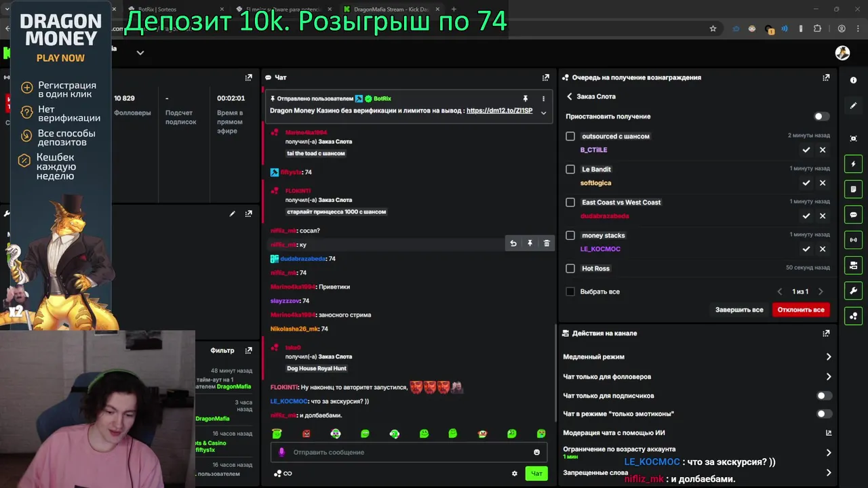The width and height of the screenshot is (868, 488).
Task: Approve the Le Bandit reward request
Action: click(806, 183)
